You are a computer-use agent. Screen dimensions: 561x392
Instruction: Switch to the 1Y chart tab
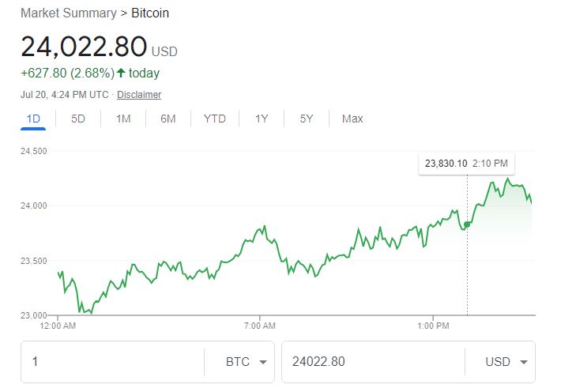tap(262, 119)
